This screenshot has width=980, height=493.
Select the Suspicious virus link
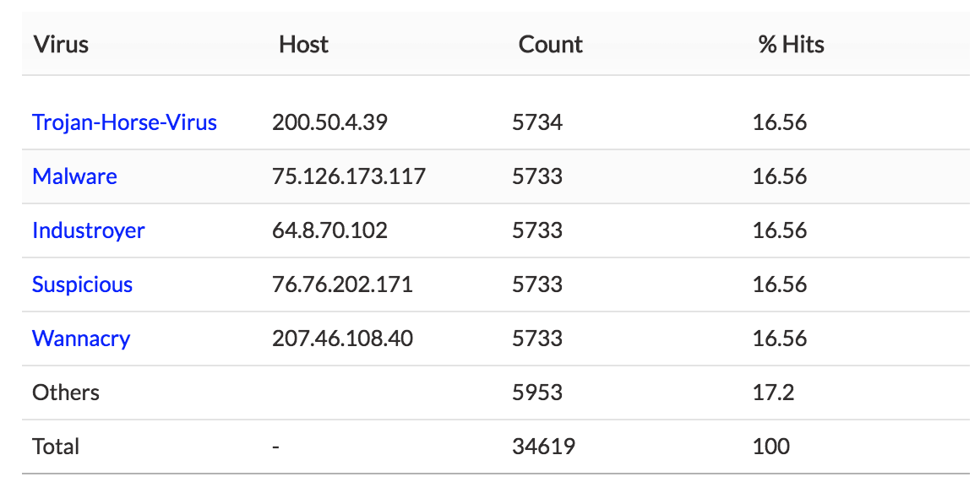point(82,284)
